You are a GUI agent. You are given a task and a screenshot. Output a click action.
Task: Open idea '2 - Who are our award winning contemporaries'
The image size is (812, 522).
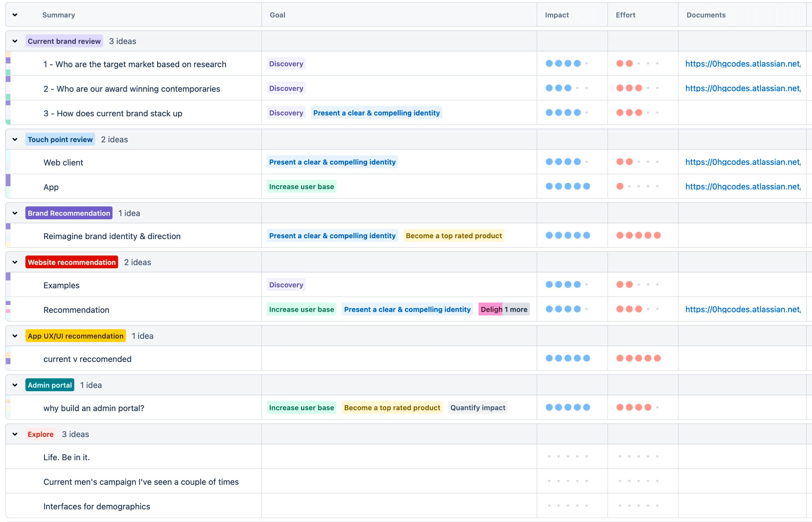point(131,89)
